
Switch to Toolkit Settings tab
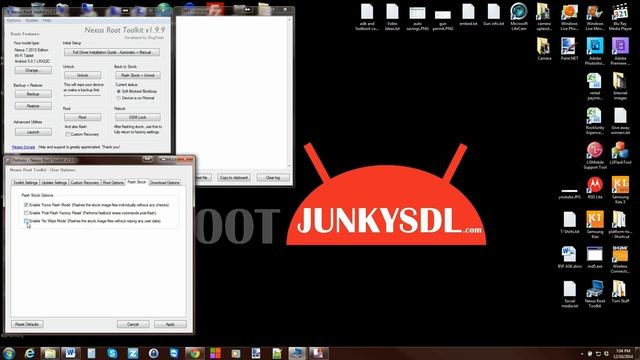click(25, 182)
